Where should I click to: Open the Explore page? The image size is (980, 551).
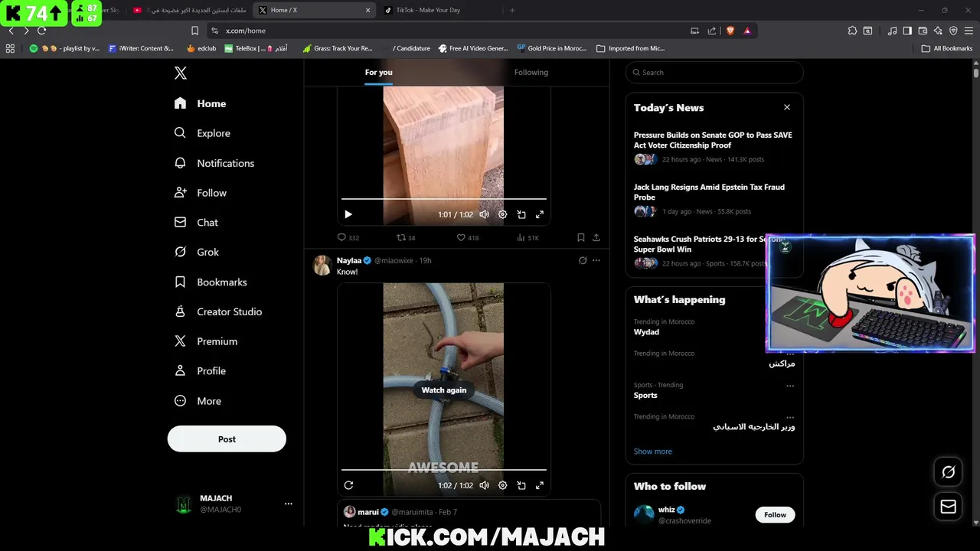coord(202,133)
